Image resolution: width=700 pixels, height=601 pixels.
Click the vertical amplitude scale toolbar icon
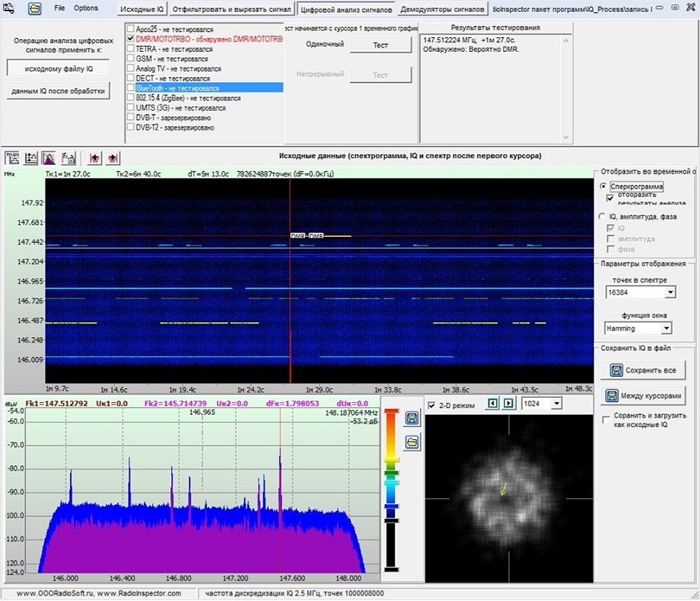pos(31,158)
